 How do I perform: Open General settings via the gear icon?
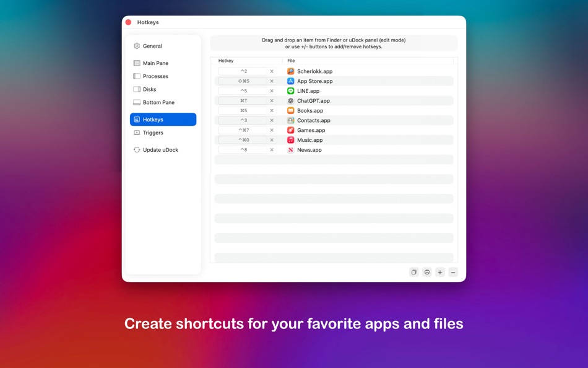137,46
